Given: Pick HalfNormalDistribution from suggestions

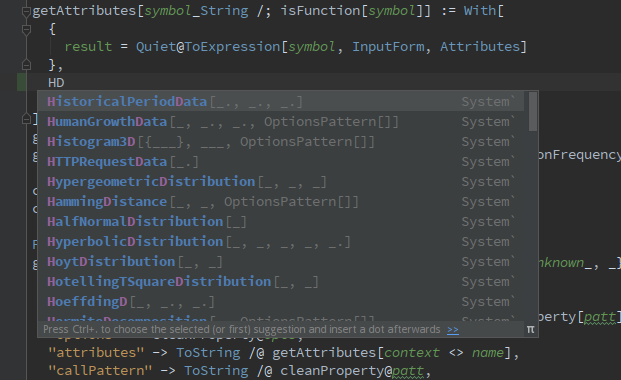Looking at the screenshot, I should pyautogui.click(x=281, y=222).
